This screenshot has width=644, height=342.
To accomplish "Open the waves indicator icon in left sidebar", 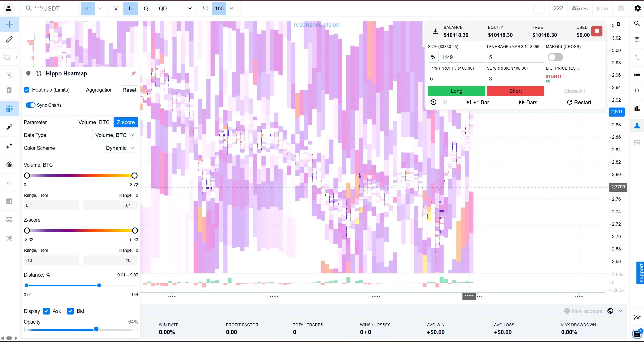I will tap(9, 220).
